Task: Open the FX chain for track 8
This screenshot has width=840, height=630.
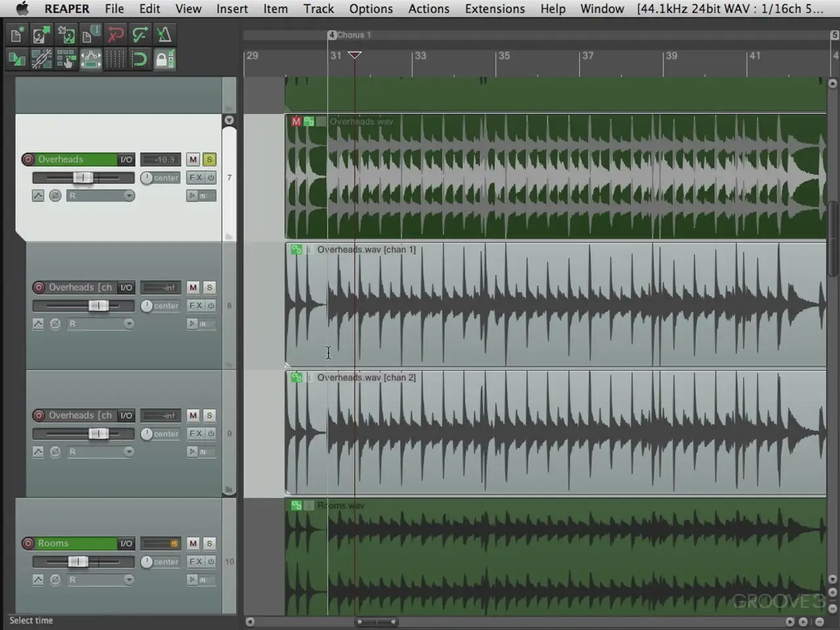Action: [x=196, y=306]
